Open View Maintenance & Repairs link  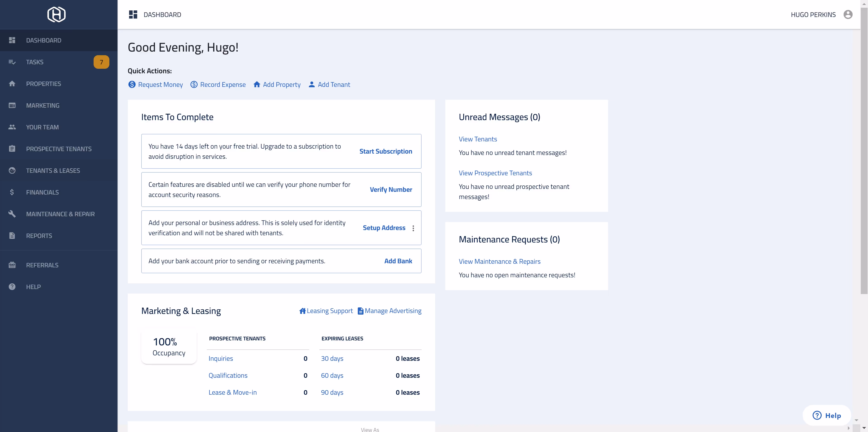point(499,261)
